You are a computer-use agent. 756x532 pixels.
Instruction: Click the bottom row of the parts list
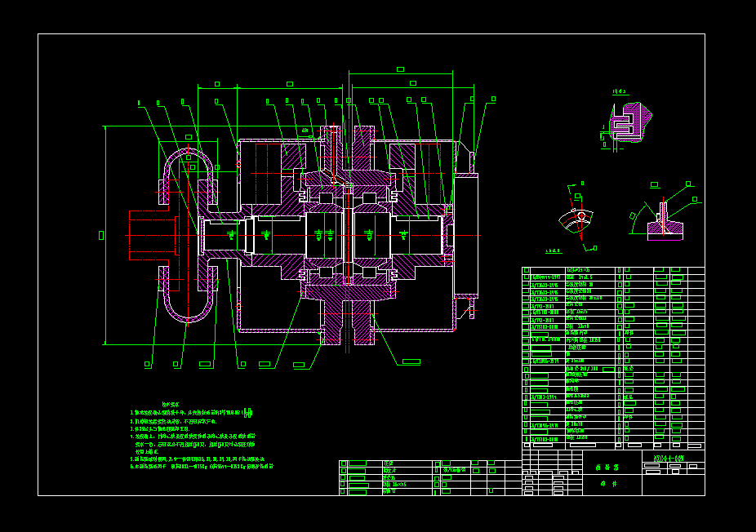coord(612,446)
